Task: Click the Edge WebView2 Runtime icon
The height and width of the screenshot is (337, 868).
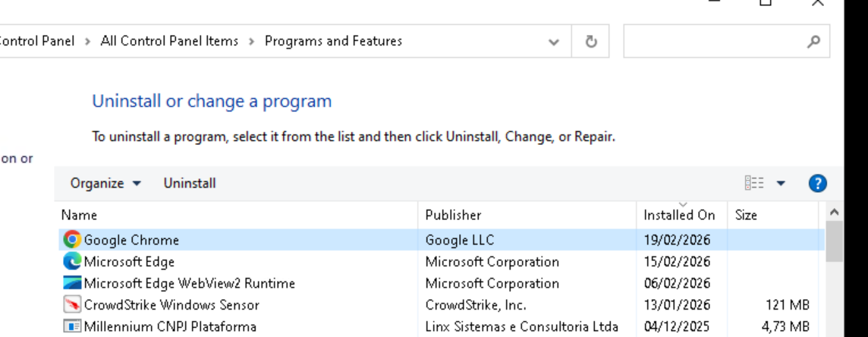Action: [72, 283]
